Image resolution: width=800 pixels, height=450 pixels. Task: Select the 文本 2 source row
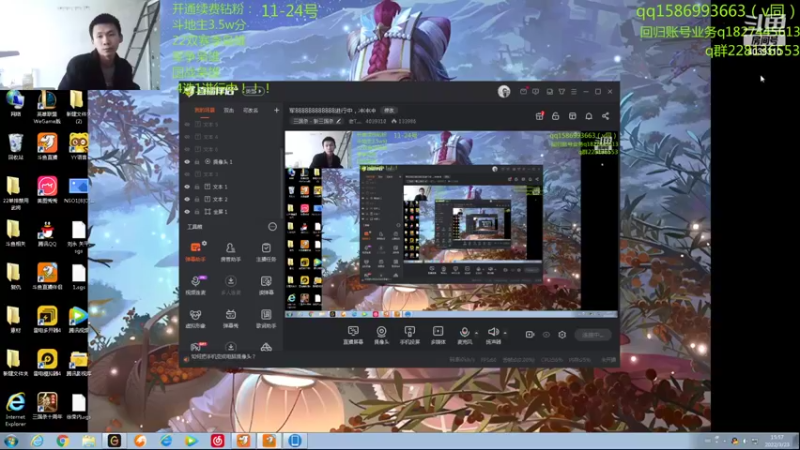pos(232,199)
